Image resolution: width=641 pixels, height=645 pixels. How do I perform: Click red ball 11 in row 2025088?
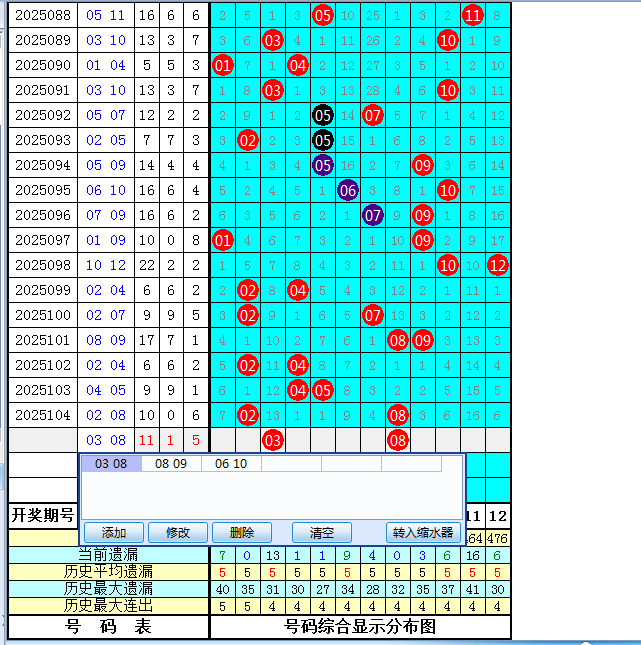pyautogui.click(x=473, y=15)
